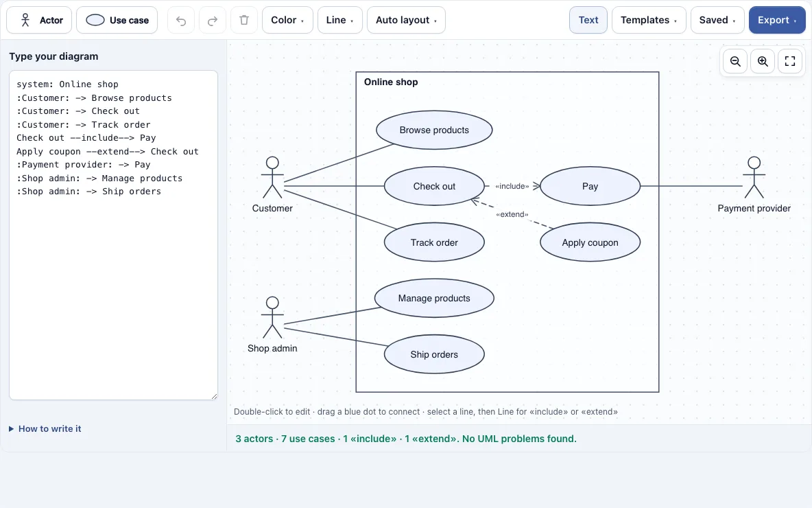Select the Payment provider actor figure
Screen dimensions: 812x508
(754, 178)
